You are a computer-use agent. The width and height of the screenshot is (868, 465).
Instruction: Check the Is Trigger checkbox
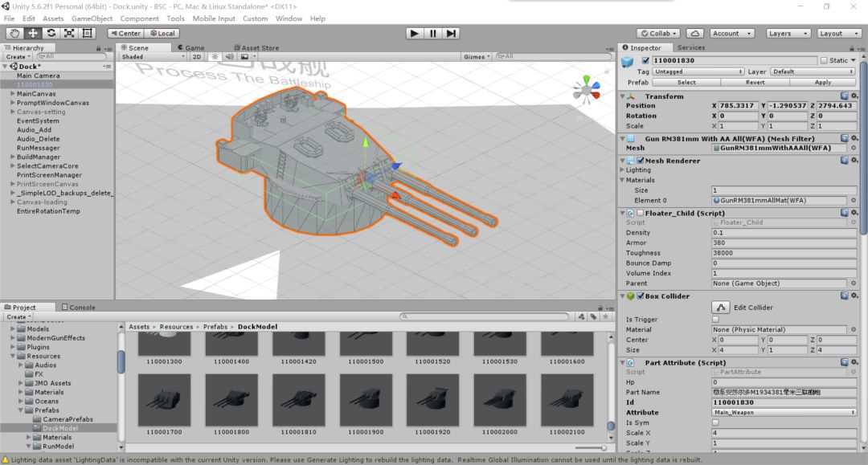715,319
